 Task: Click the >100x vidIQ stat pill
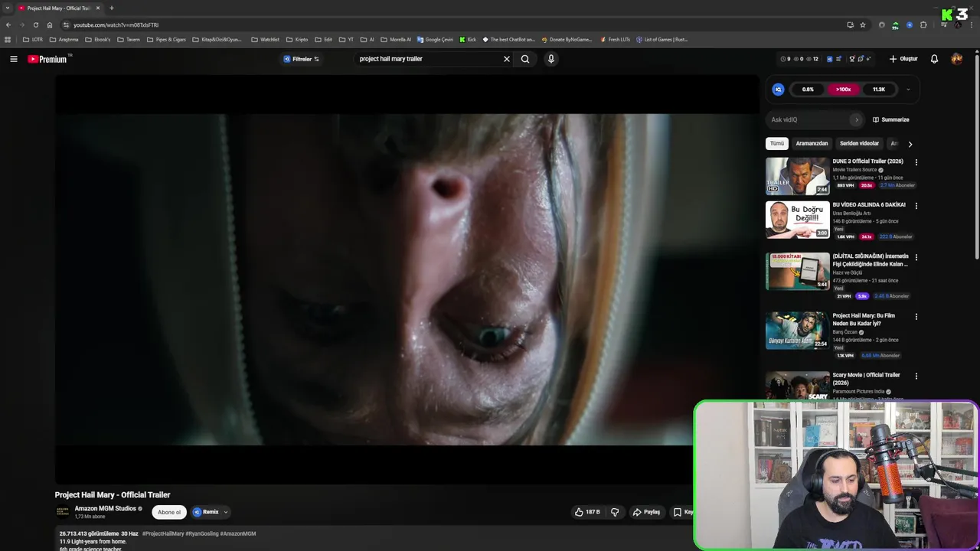point(843,90)
